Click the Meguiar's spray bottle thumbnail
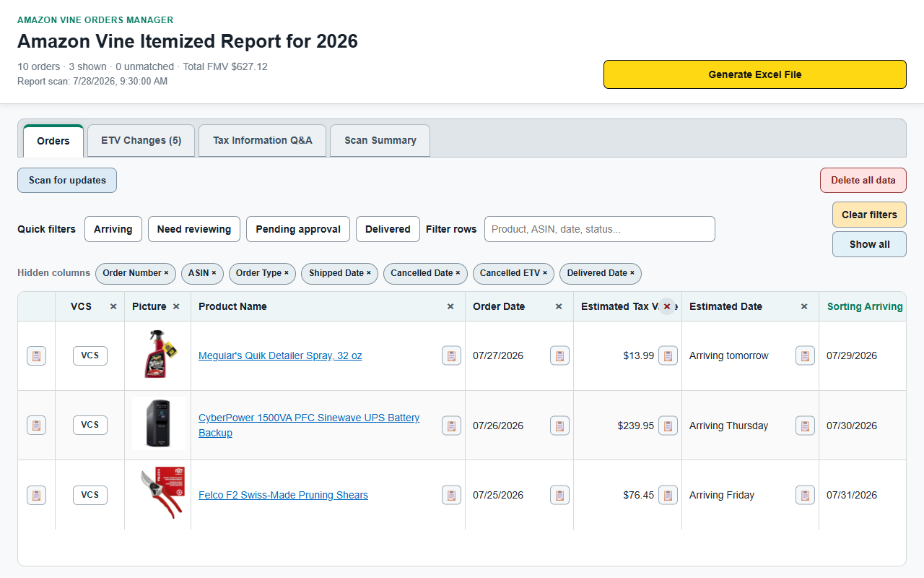The height and width of the screenshot is (578, 924). (x=158, y=354)
